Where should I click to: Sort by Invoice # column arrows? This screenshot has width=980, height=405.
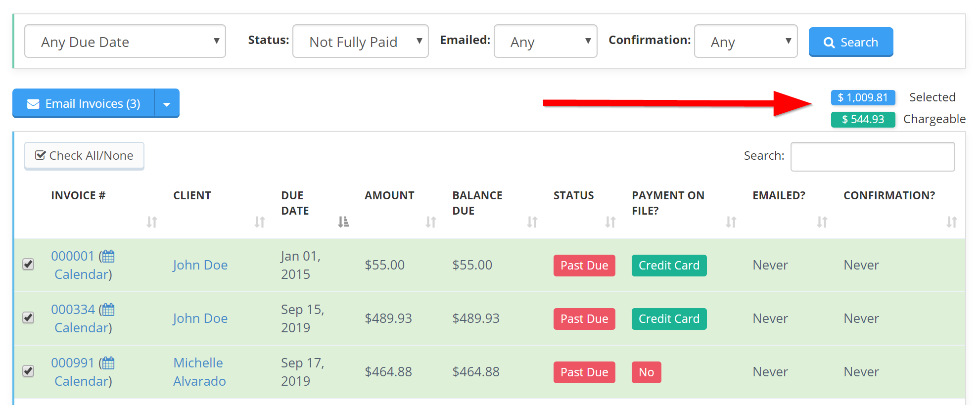pos(152,222)
